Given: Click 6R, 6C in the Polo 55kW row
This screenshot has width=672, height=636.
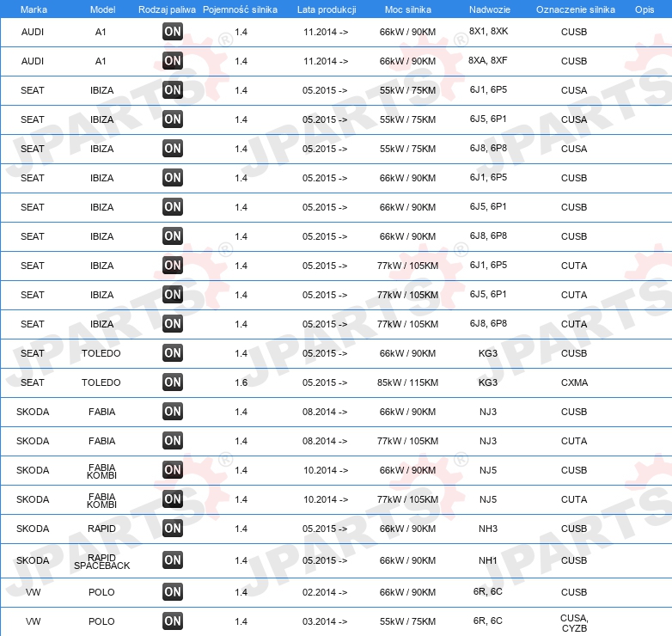Looking at the screenshot, I should [x=488, y=621].
